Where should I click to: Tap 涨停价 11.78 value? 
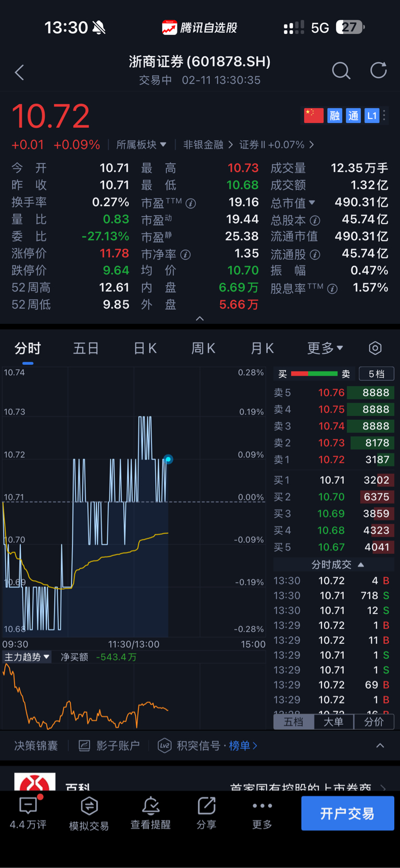(x=115, y=253)
